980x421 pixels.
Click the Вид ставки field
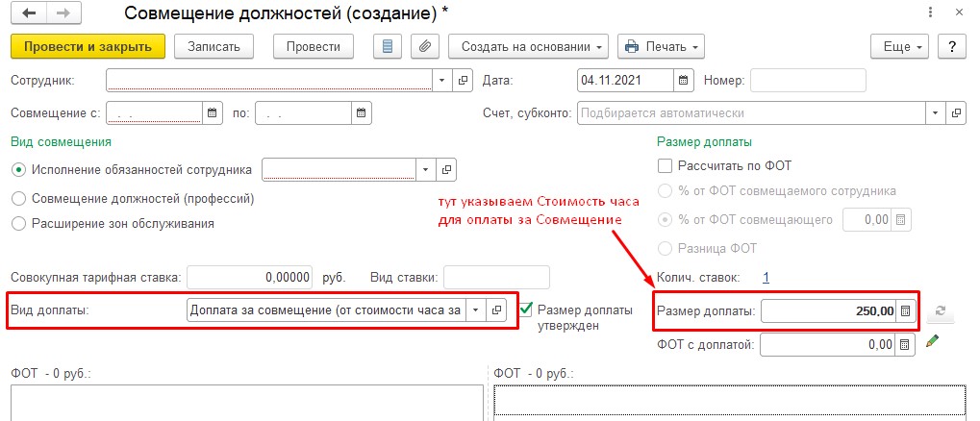pyautogui.click(x=496, y=278)
